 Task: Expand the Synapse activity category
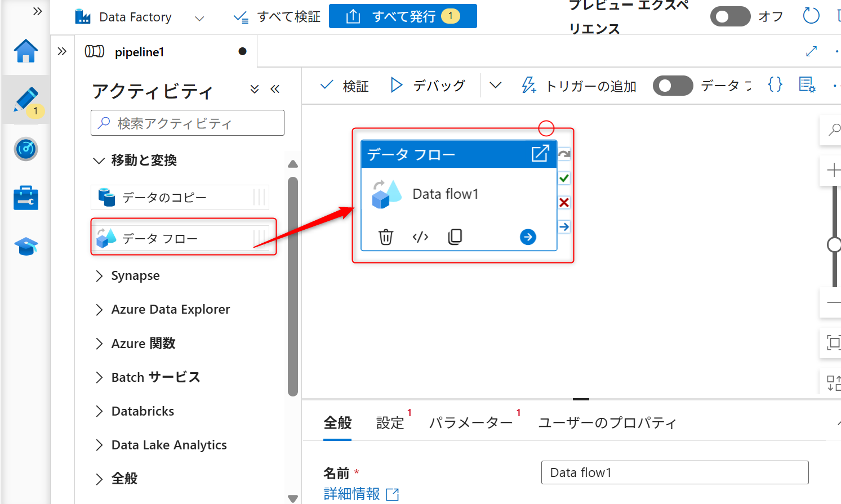pyautogui.click(x=134, y=275)
